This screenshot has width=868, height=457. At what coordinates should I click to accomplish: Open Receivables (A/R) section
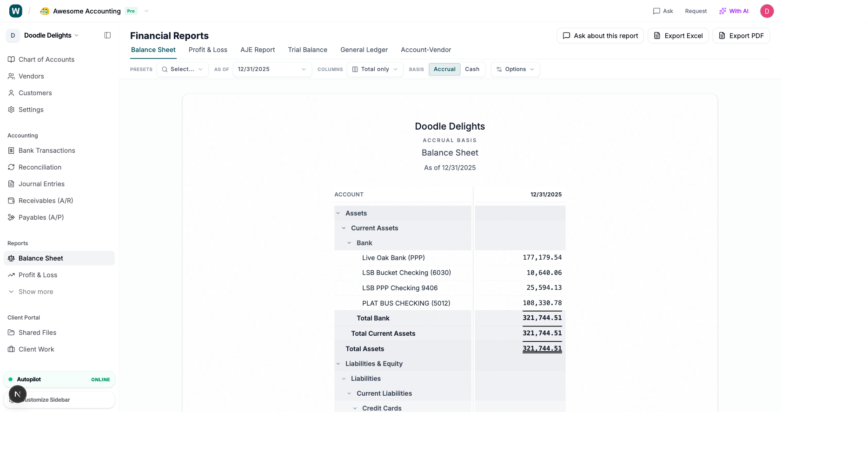coord(46,201)
